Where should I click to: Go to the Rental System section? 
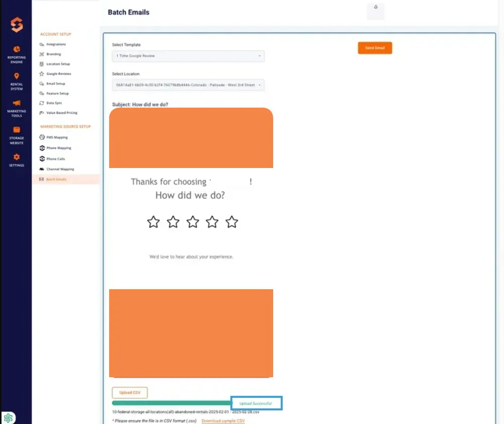click(x=17, y=81)
